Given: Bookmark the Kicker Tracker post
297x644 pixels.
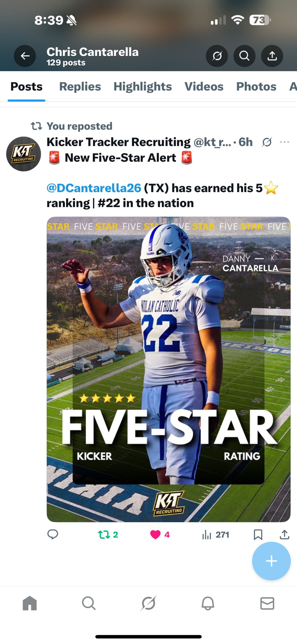Looking at the screenshot, I should 258,535.
